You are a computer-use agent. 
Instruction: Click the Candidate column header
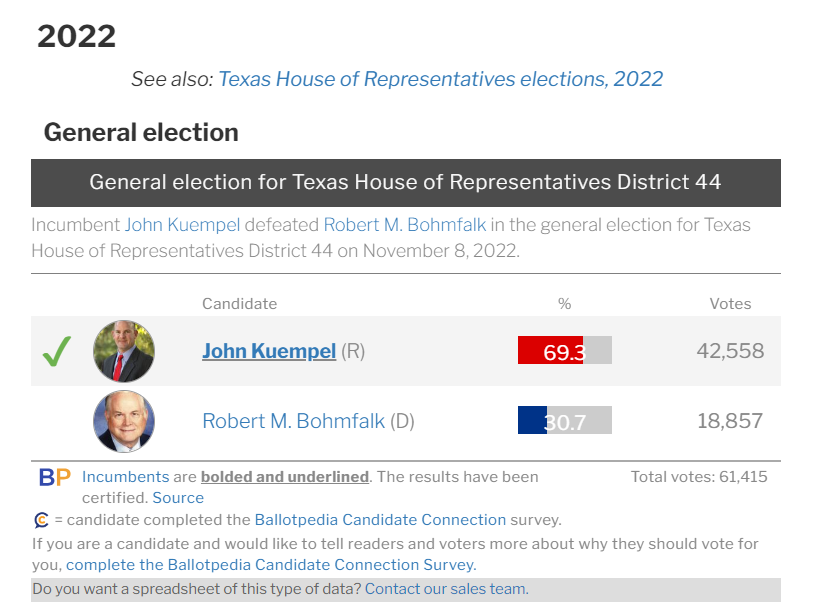click(239, 304)
